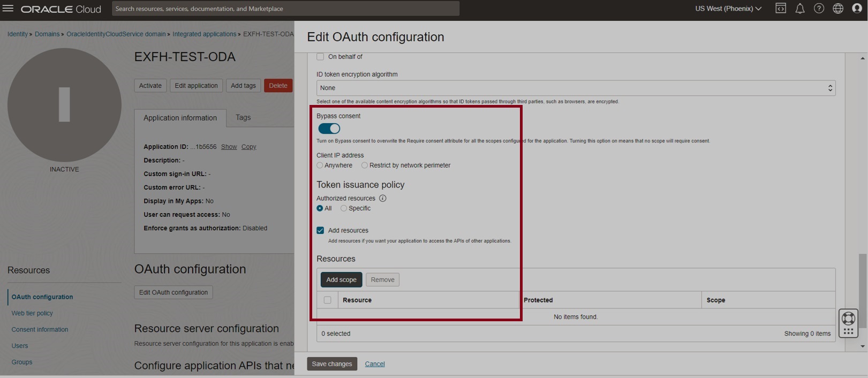868x378 pixels.
Task: Open the floating support lifebuoy widget
Action: pyautogui.click(x=848, y=323)
